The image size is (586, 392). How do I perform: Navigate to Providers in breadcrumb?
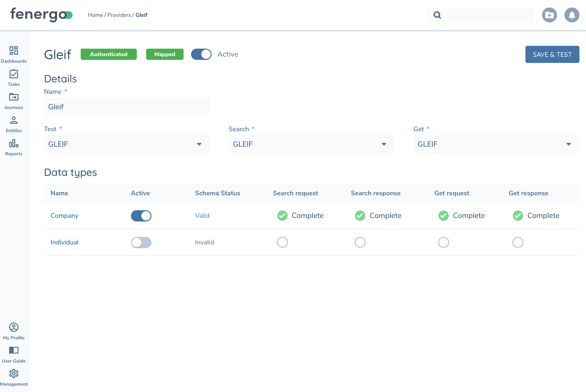point(119,15)
